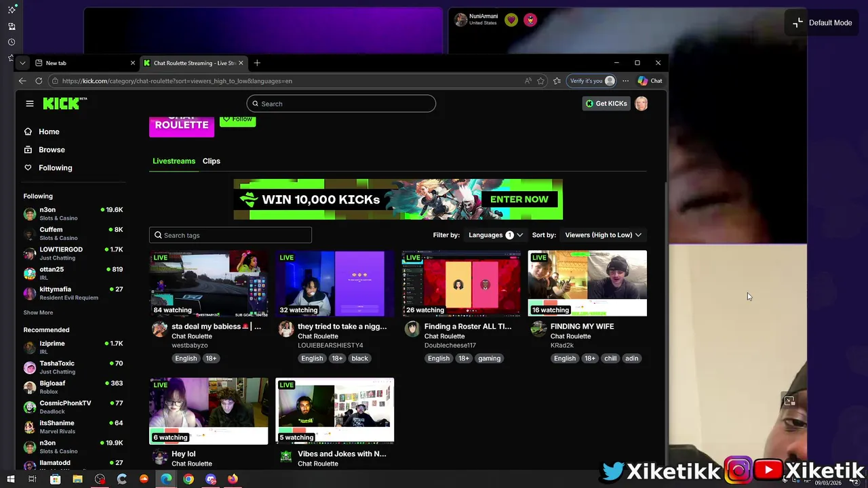
Task: Click the westbabyzo channel name
Action: [190, 346]
